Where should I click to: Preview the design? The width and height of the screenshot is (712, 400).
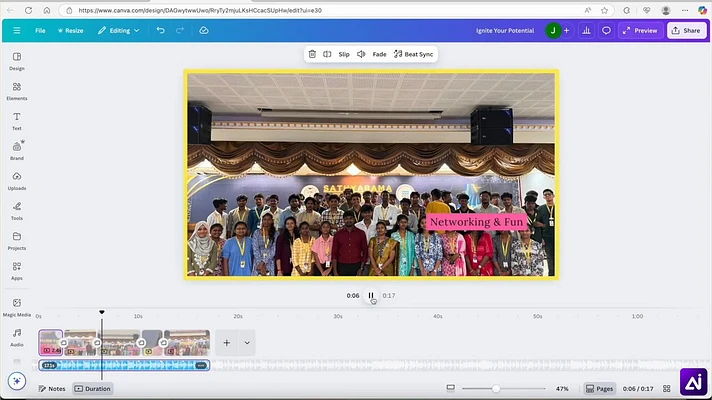click(640, 30)
